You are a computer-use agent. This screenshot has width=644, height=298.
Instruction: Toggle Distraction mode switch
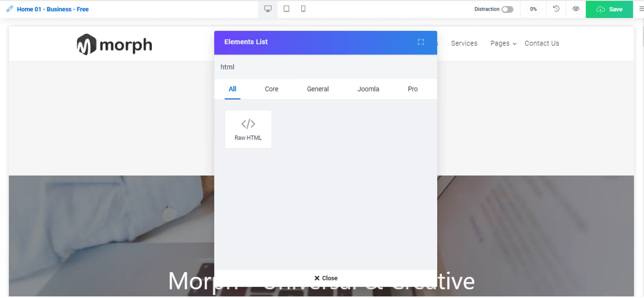pos(507,9)
